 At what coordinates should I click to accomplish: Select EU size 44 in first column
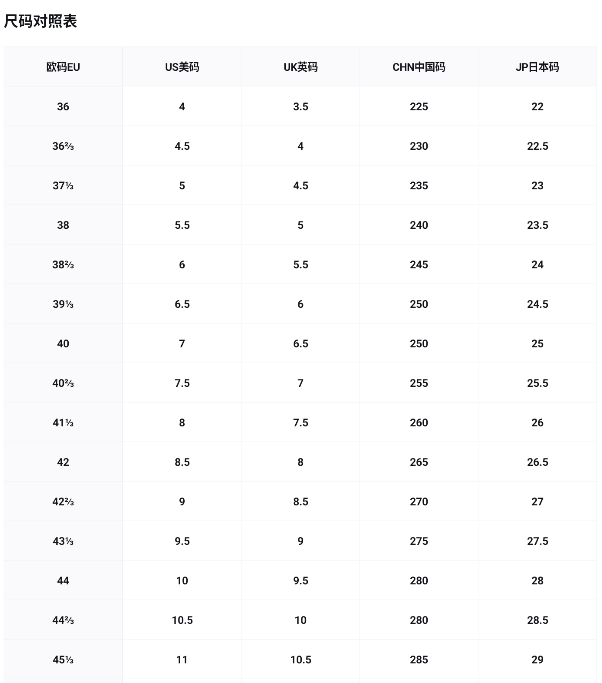(63, 581)
